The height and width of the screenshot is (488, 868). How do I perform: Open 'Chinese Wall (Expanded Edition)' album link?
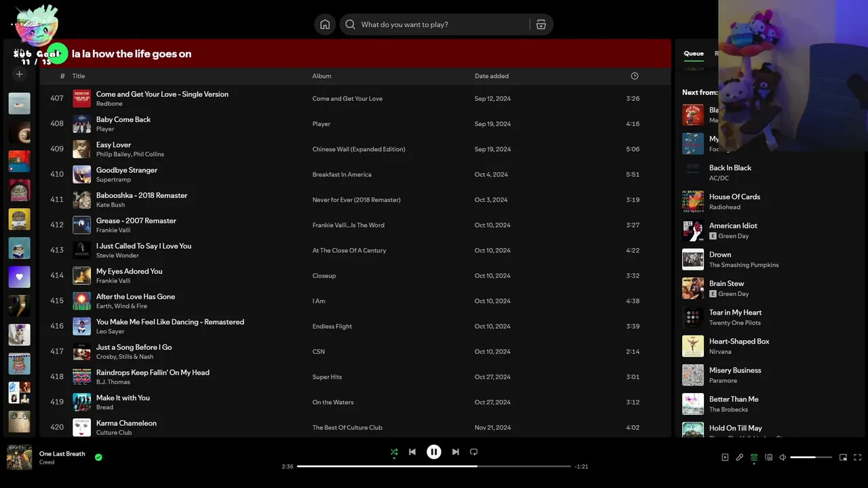coord(359,149)
